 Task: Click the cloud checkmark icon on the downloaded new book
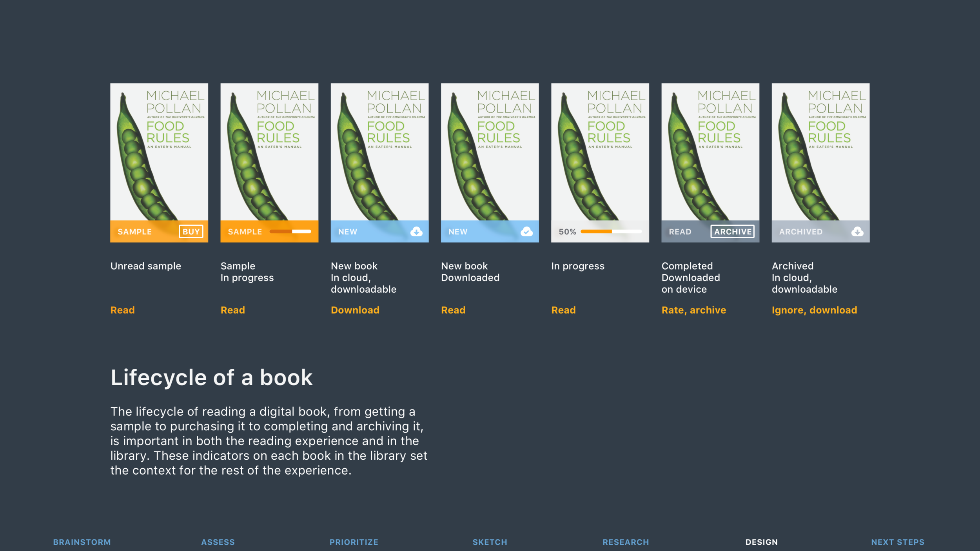(526, 232)
